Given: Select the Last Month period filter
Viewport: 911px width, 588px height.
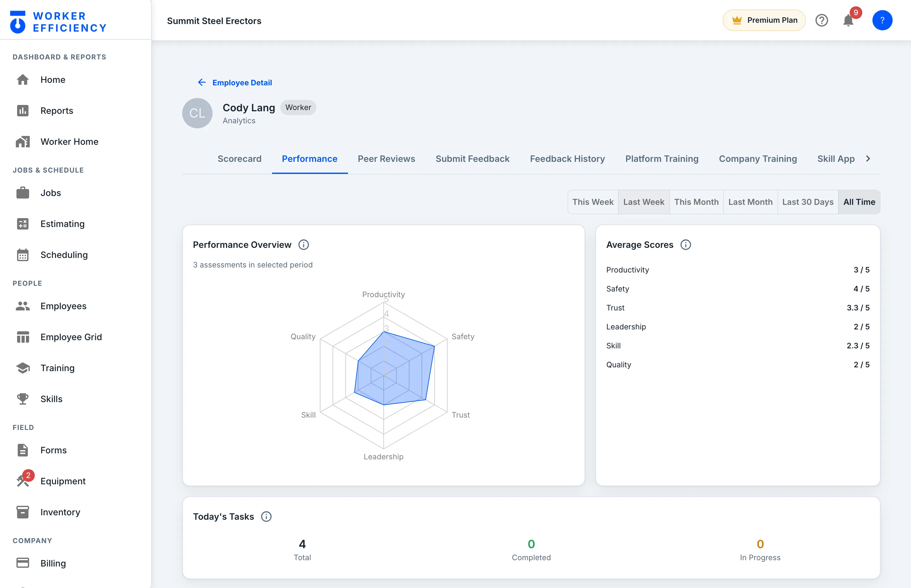Looking at the screenshot, I should click(x=750, y=202).
